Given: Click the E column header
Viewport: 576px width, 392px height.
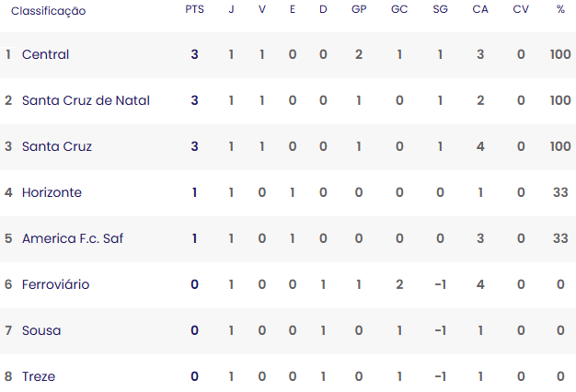Looking at the screenshot, I should 293,10.
